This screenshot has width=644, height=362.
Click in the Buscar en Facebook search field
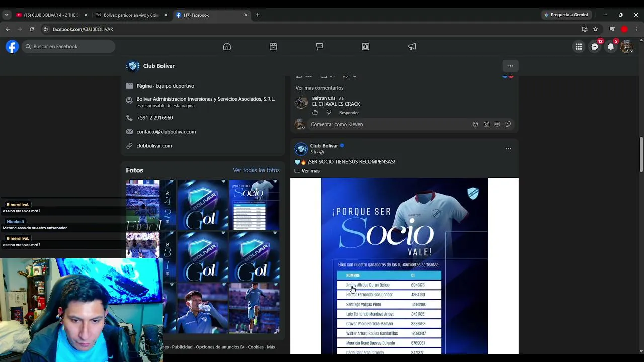point(69,47)
